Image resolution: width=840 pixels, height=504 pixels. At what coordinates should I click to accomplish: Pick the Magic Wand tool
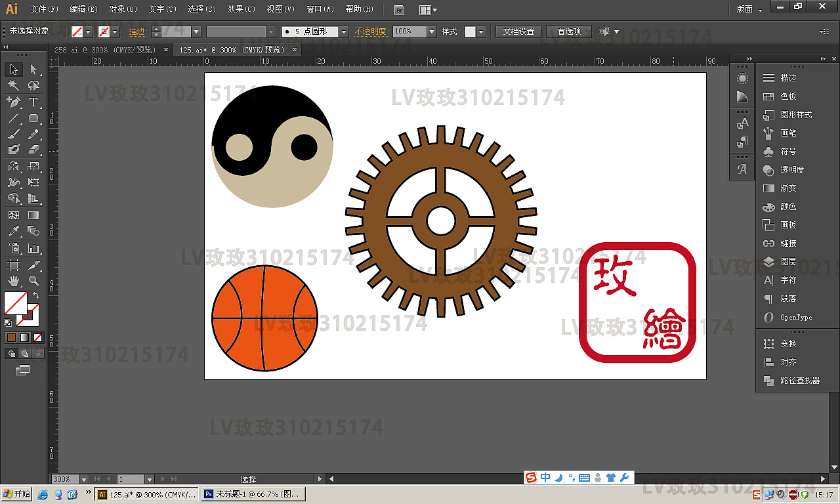pos(14,86)
